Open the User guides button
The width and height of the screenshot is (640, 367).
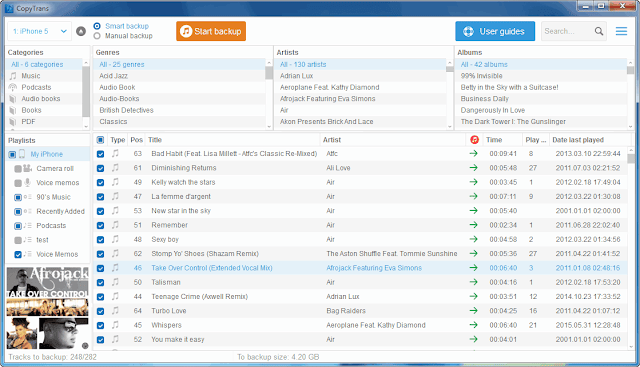coord(495,31)
